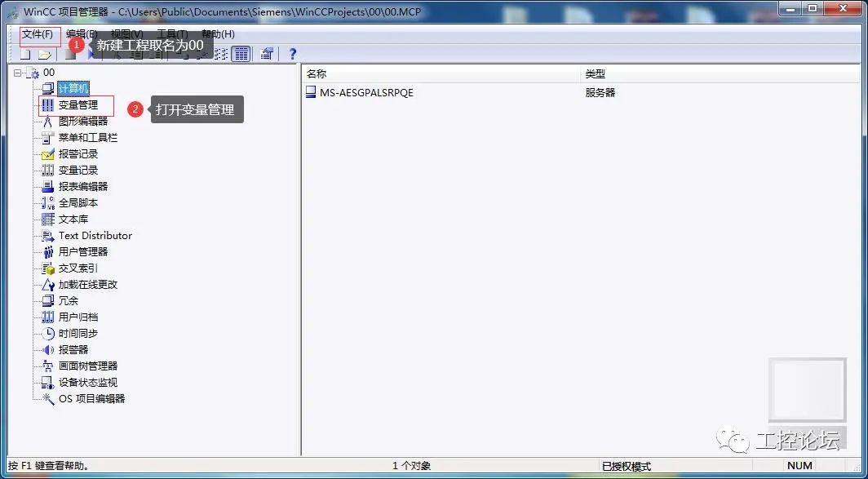
Task: Click the 服务器 type cell
Action: 600,93
